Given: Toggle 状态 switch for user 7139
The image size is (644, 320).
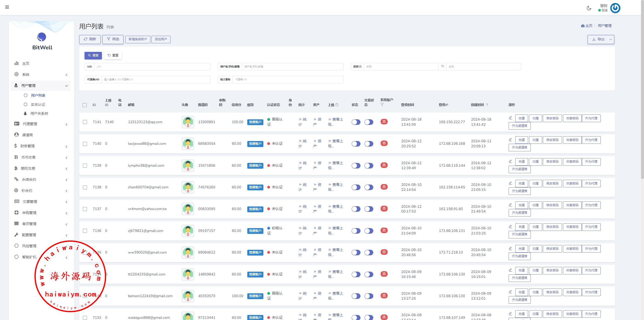Looking at the screenshot, I should pos(356,166).
